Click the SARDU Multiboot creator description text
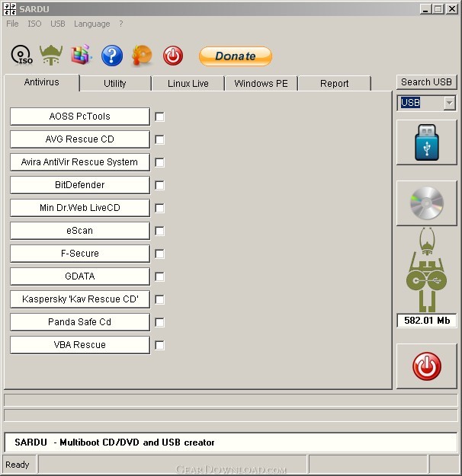Viewport: 462px width, 476px height. coord(114,442)
